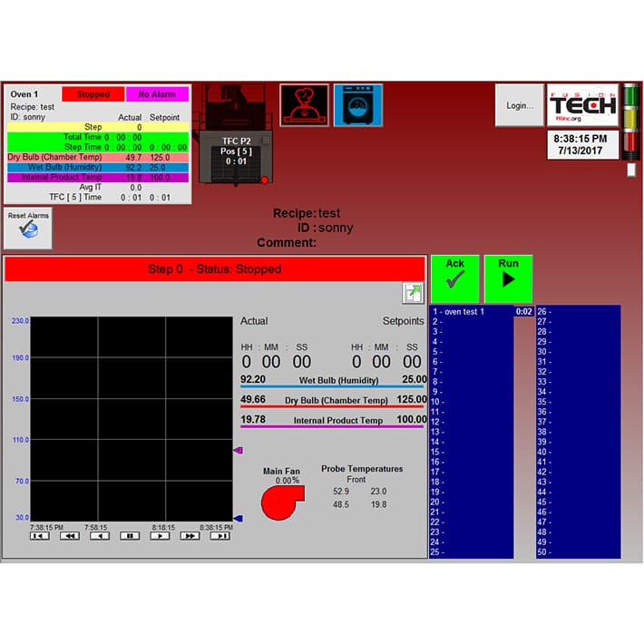644x644 pixels.
Task: Start the recipe with Run button
Action: [509, 278]
